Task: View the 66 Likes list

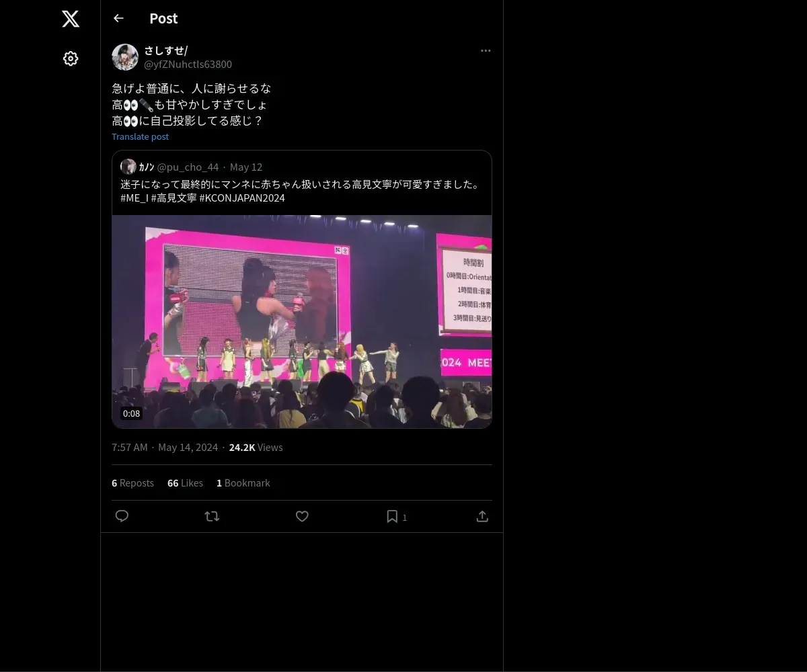Action: point(185,483)
